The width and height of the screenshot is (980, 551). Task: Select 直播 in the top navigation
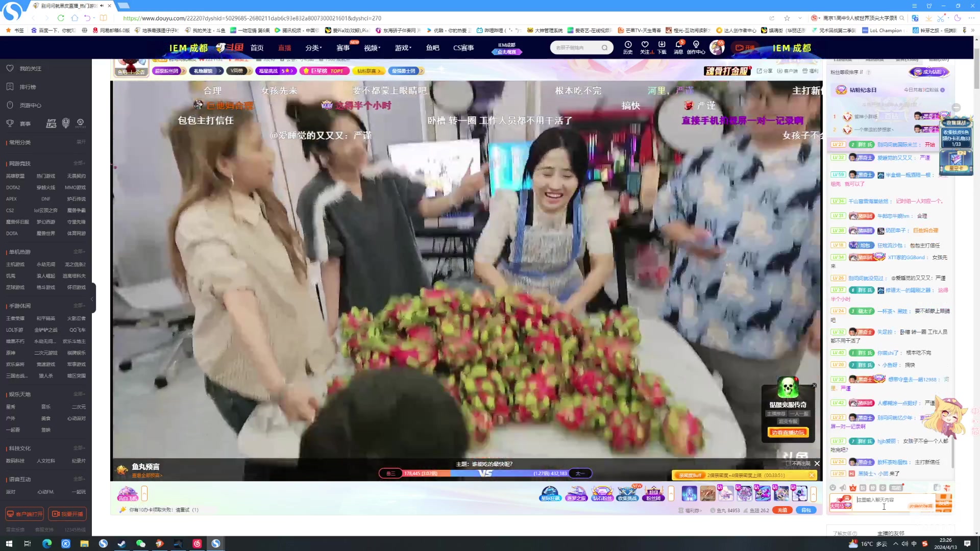coord(284,48)
